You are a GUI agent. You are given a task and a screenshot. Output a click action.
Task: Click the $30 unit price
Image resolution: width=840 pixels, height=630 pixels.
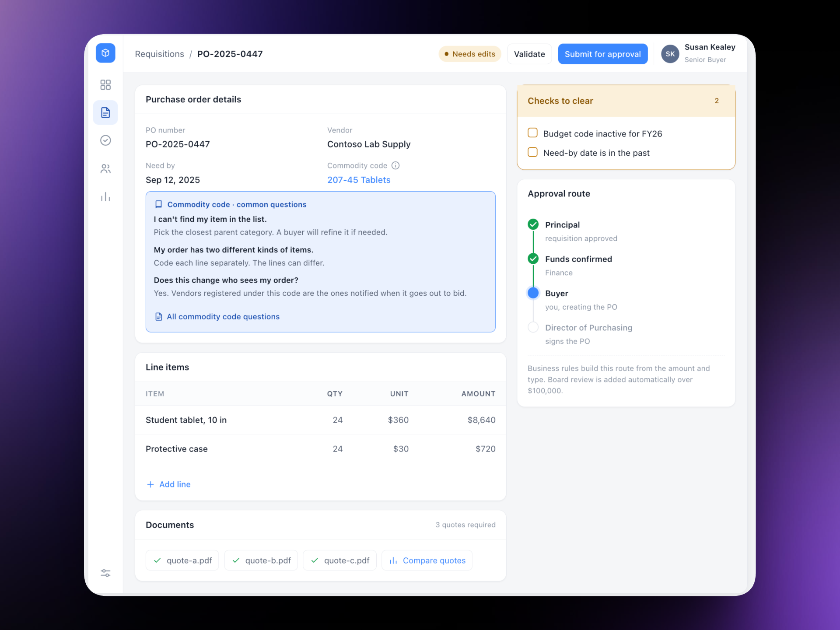click(x=401, y=449)
